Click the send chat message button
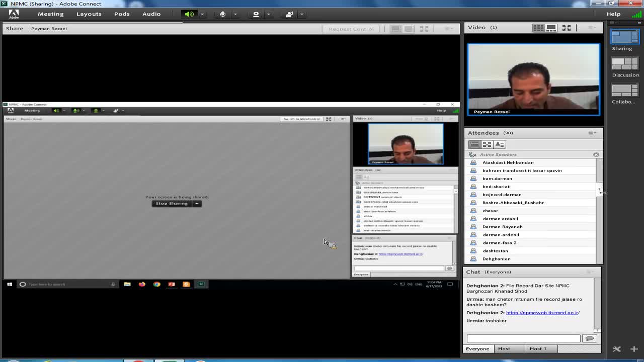The width and height of the screenshot is (644, 362). (589, 338)
